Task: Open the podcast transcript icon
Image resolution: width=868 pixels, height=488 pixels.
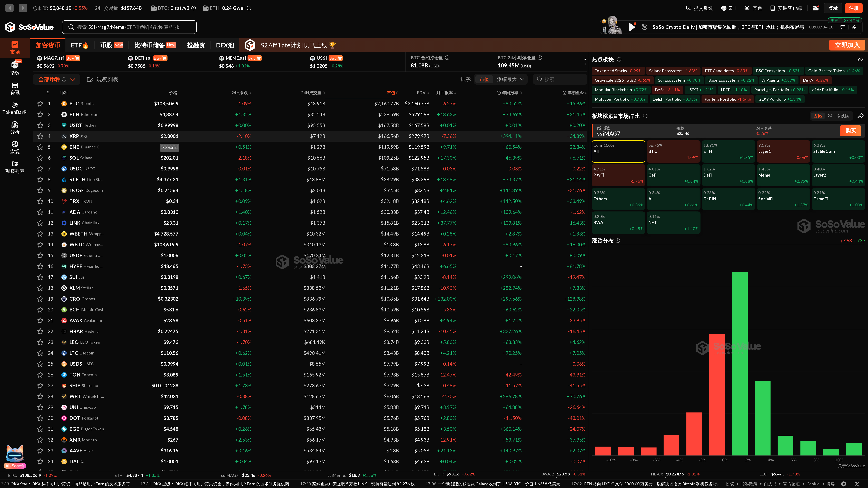Action: click(x=843, y=27)
